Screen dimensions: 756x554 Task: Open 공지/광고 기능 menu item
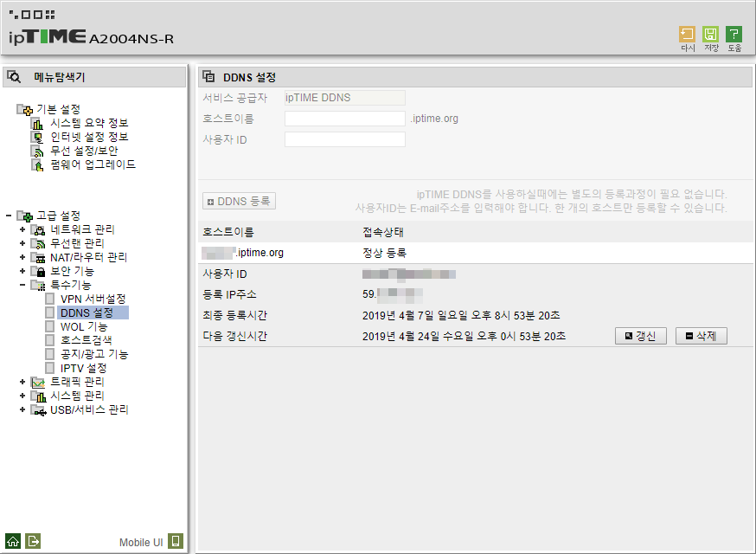(94, 354)
